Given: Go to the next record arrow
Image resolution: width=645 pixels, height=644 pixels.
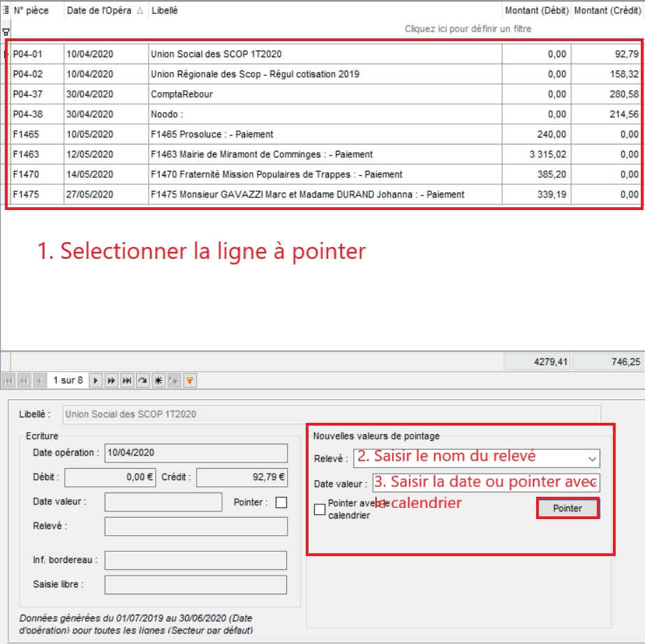Looking at the screenshot, I should [x=96, y=380].
